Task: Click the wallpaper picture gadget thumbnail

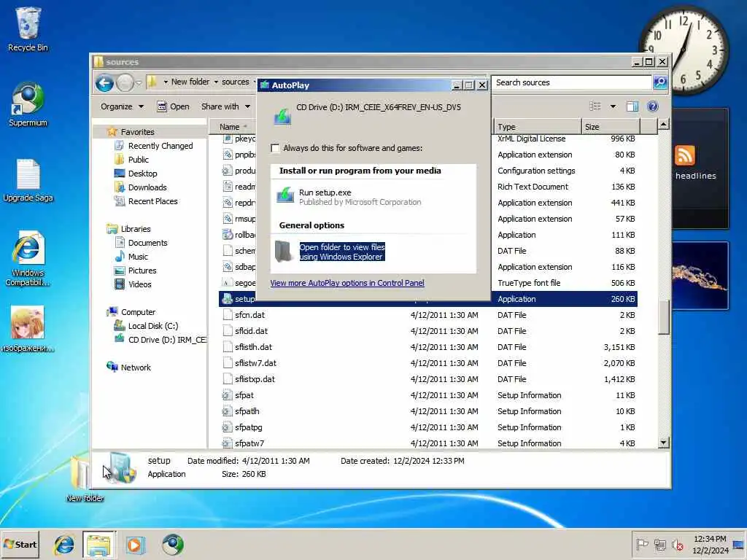Action: (x=700, y=276)
